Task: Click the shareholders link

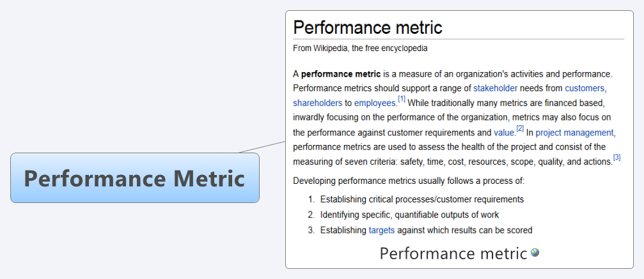Action: pos(317,103)
